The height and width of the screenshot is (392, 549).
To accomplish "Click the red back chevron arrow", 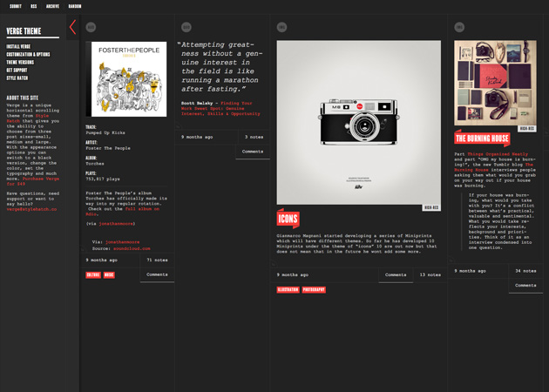I will (x=72, y=27).
